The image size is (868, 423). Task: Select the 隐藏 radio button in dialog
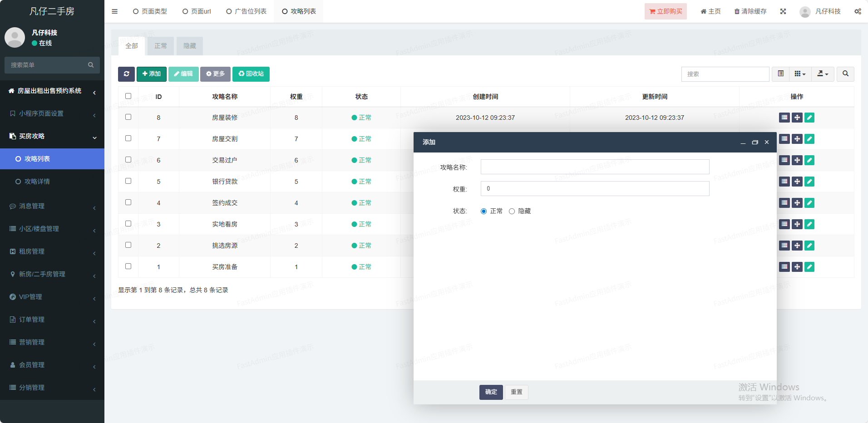coord(512,211)
